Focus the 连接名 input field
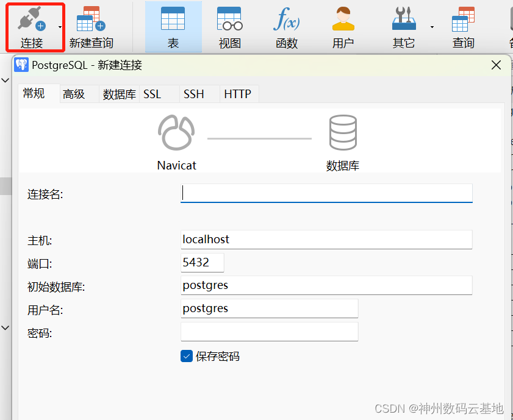 [x=326, y=193]
